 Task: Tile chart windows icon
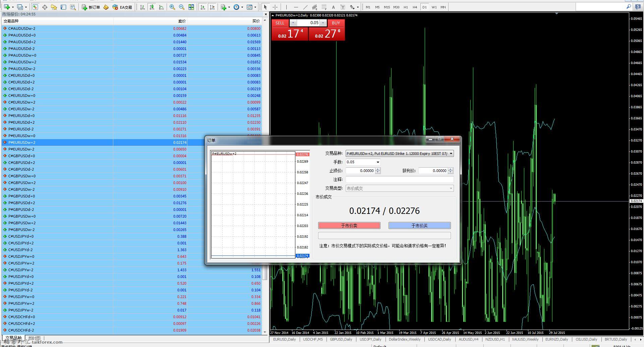tap(191, 7)
